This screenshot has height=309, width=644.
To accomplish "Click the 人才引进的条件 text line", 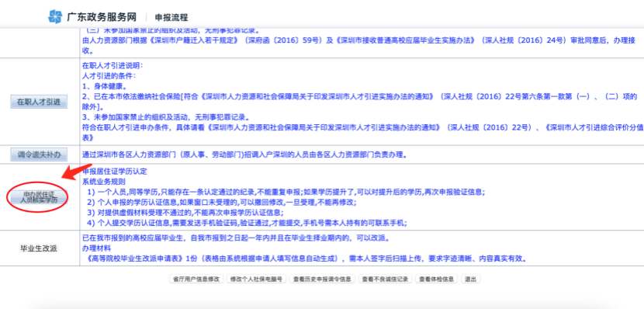I will [109, 76].
